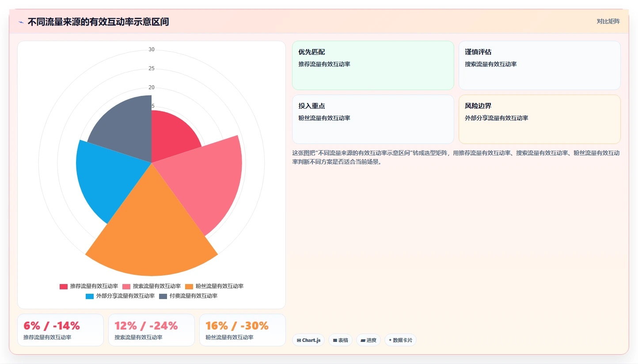
Task: Click the Chart.js tag
Action: pos(308,340)
